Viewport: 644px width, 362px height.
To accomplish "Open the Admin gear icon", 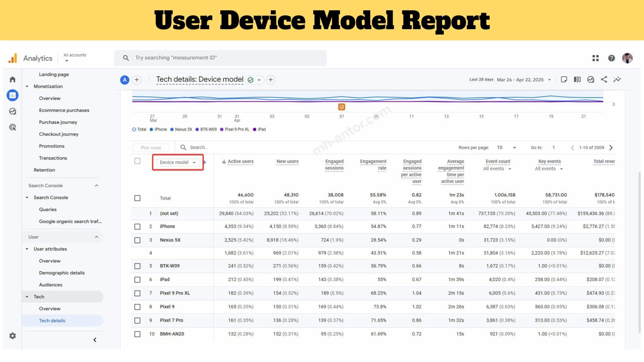I will (12, 336).
